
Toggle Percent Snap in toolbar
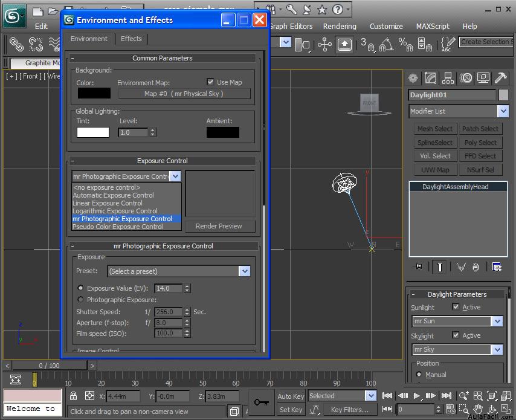tap(405, 45)
